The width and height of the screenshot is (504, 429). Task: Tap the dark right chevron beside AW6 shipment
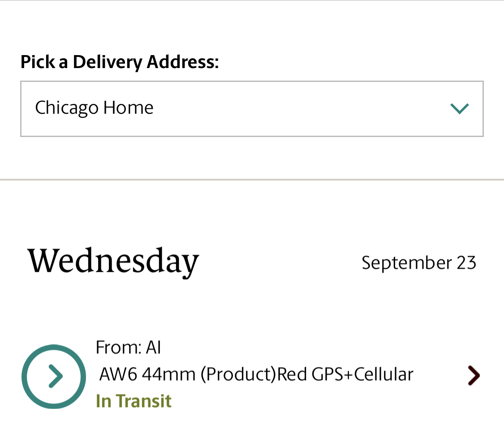[474, 375]
